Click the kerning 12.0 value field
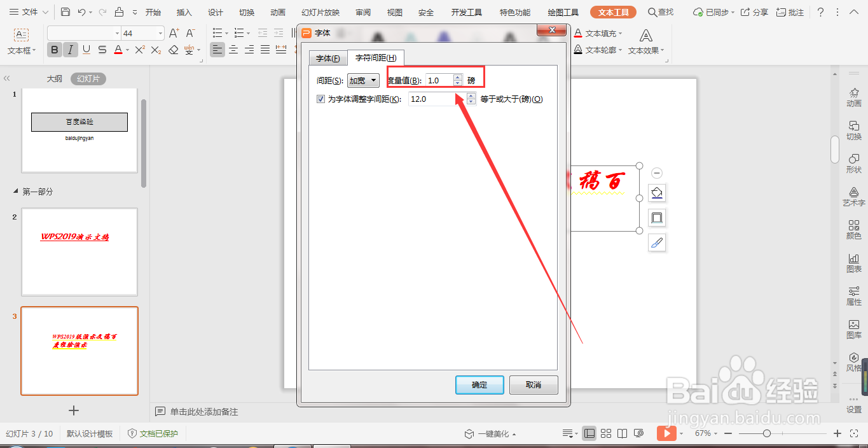Image resolution: width=868 pixels, height=448 pixels. click(436, 99)
